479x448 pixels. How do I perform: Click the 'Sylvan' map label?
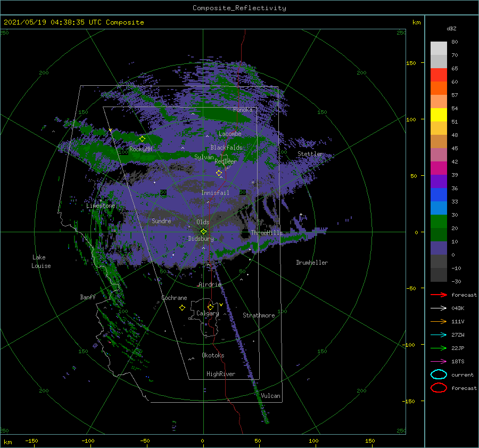click(204, 157)
